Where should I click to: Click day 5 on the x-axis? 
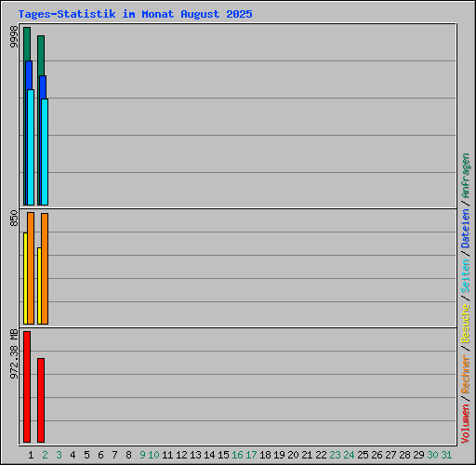(86, 455)
